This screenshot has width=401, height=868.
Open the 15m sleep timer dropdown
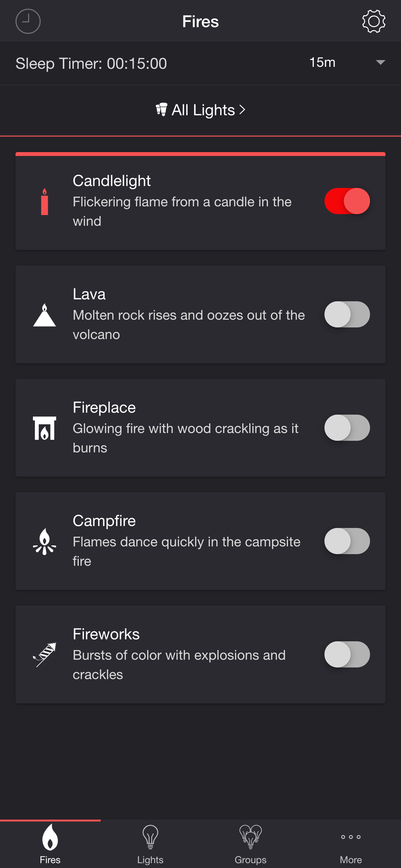347,62
